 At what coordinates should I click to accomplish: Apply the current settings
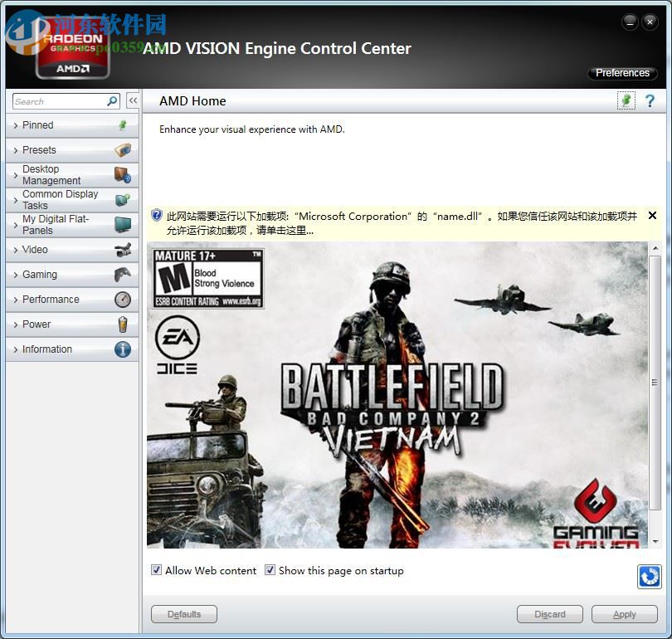tap(624, 614)
